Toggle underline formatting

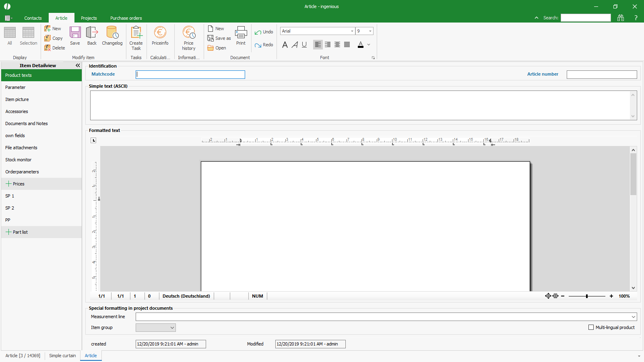pyautogui.click(x=304, y=45)
